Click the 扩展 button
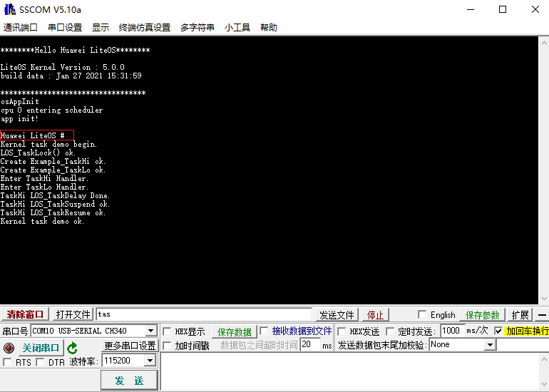 (520, 314)
